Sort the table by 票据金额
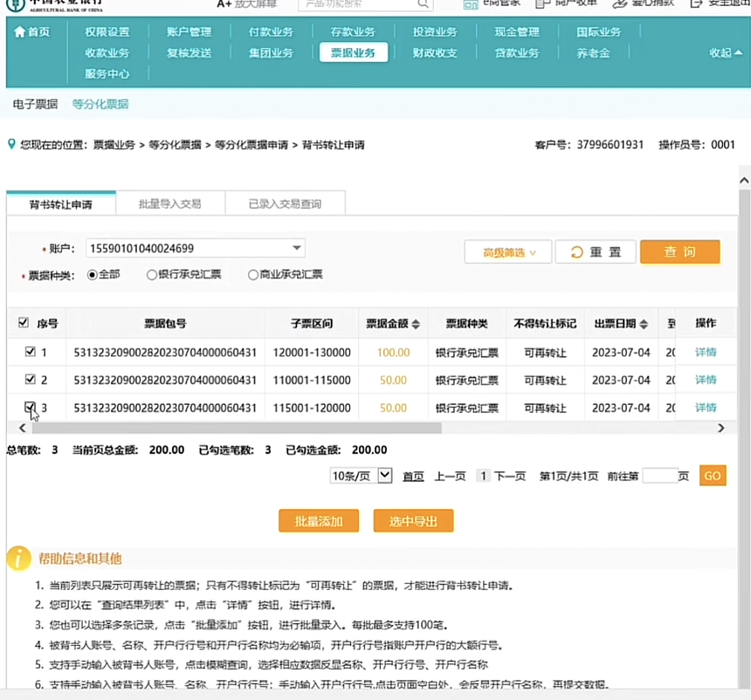Screen dimensions: 751x700 tap(416, 324)
